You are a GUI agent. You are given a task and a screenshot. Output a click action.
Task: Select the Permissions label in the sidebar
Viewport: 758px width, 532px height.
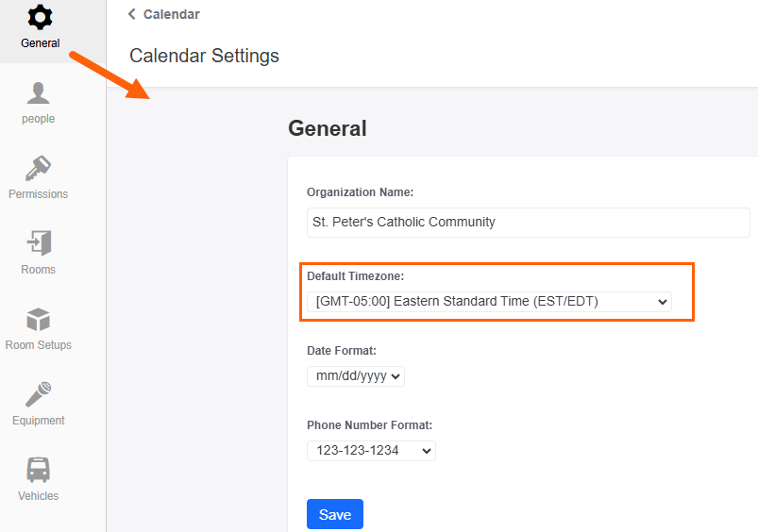pos(38,194)
